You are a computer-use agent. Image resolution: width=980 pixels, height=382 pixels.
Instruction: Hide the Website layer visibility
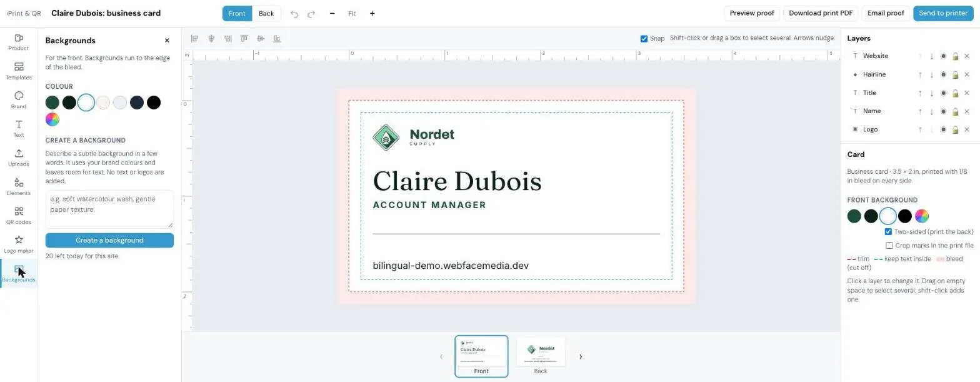point(943,56)
